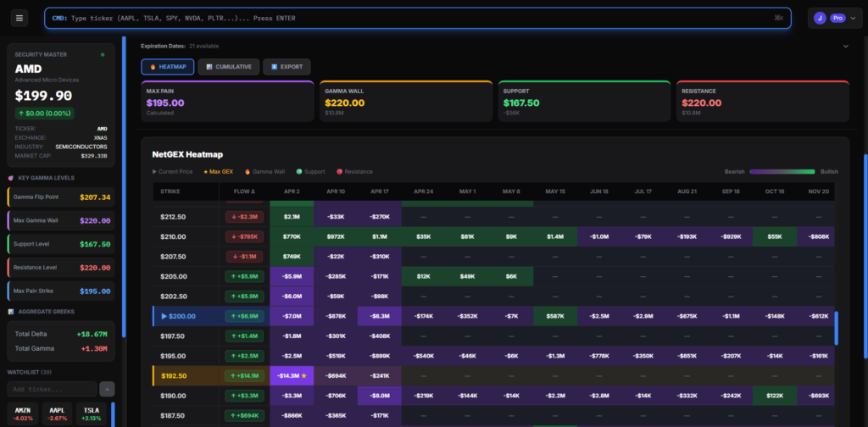Click the -$8.0M cell in the $190.00 row
868x427 pixels.
[x=380, y=396]
